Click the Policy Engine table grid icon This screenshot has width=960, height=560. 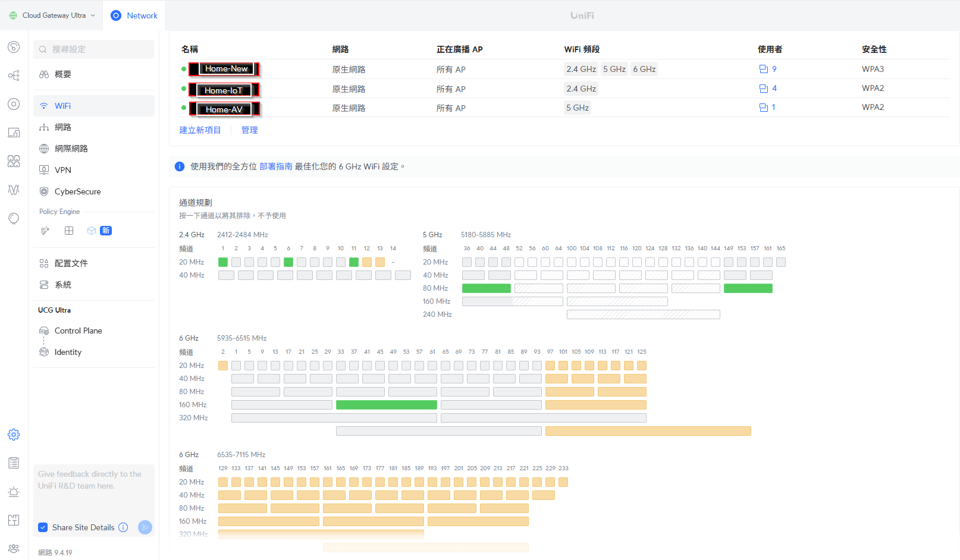pyautogui.click(x=69, y=231)
